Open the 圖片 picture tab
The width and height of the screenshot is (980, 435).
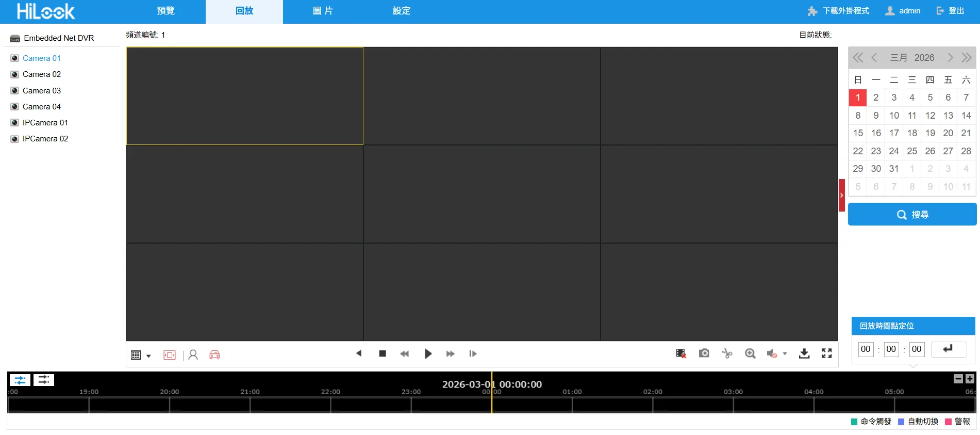point(323,11)
